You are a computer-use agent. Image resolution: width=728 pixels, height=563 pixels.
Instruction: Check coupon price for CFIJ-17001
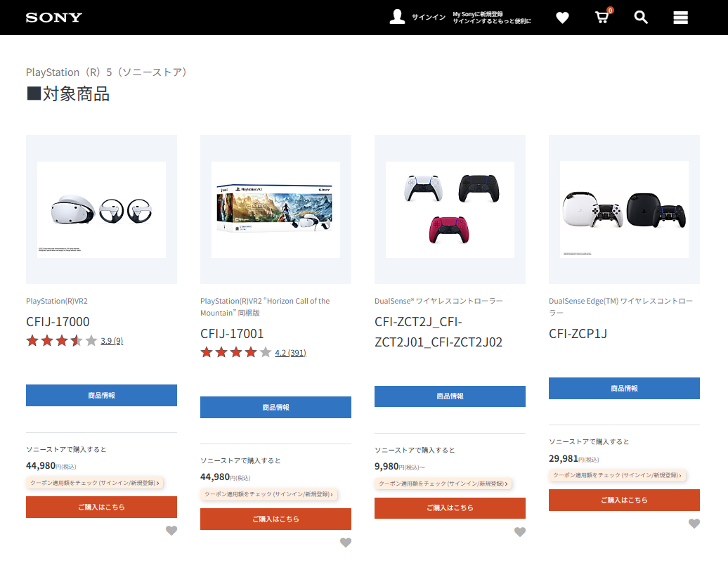tap(269, 494)
